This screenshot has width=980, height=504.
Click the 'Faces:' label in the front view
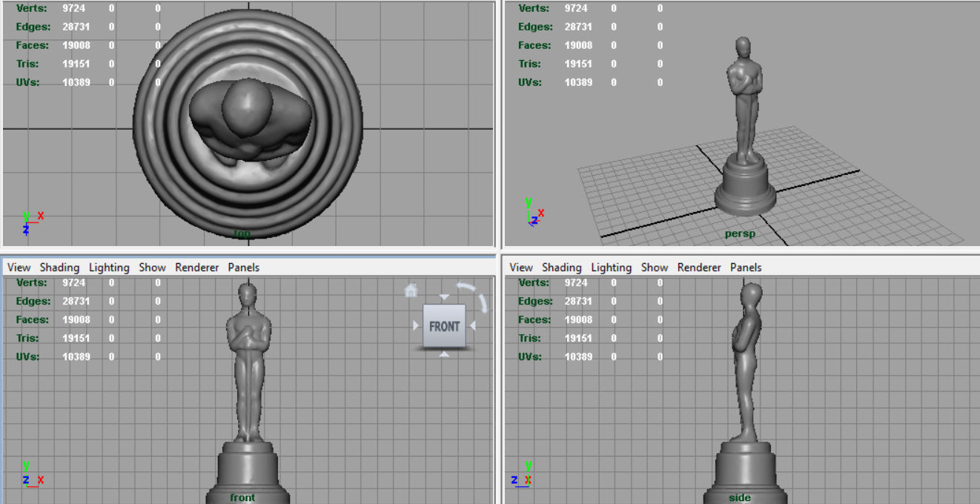click(x=33, y=319)
